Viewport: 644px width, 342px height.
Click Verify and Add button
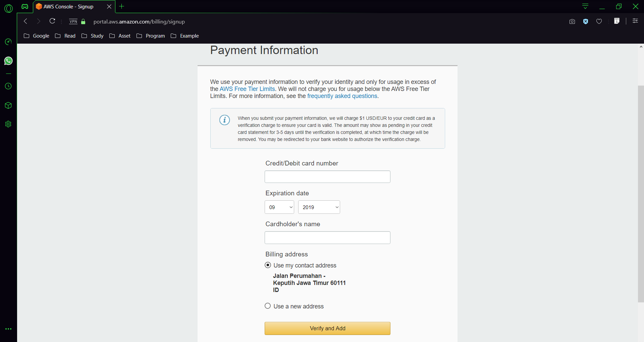click(x=327, y=328)
